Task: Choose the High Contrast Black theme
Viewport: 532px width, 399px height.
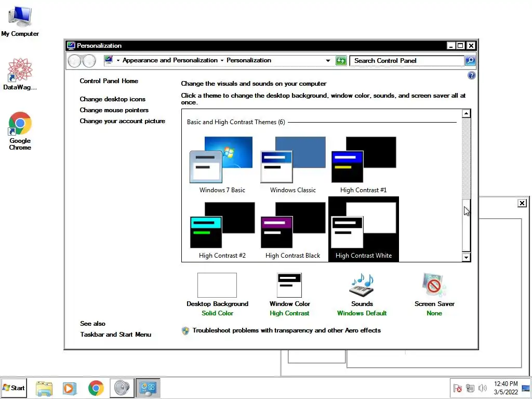Action: pyautogui.click(x=293, y=230)
